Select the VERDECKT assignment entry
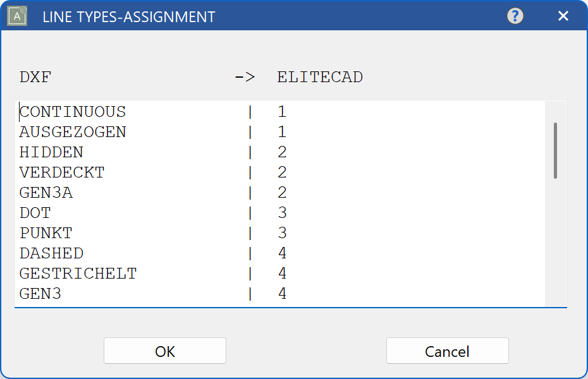 [x=62, y=172]
